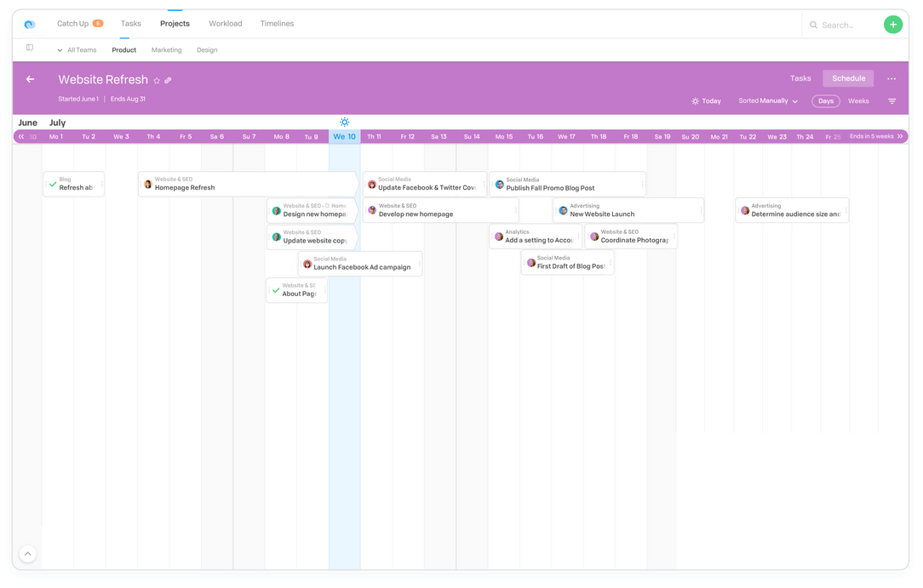923x588 pixels.
Task: Click the Website Refresh project title
Action: pyautogui.click(x=103, y=79)
